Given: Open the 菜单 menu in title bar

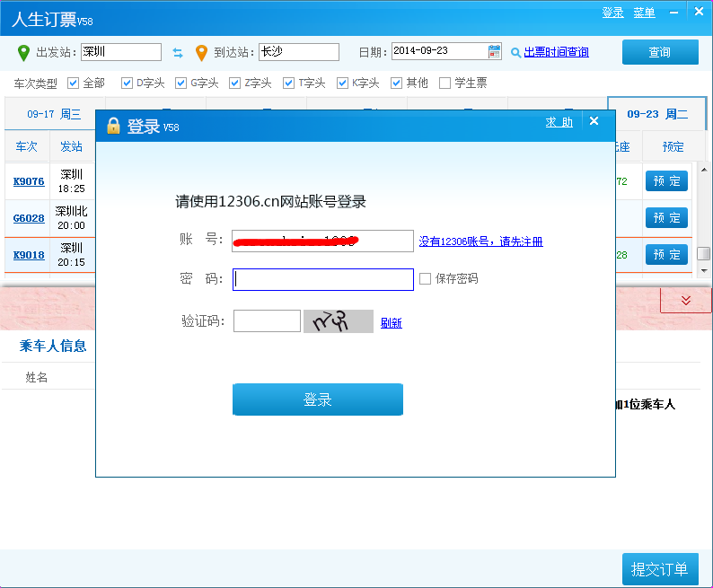Looking at the screenshot, I should click(644, 13).
